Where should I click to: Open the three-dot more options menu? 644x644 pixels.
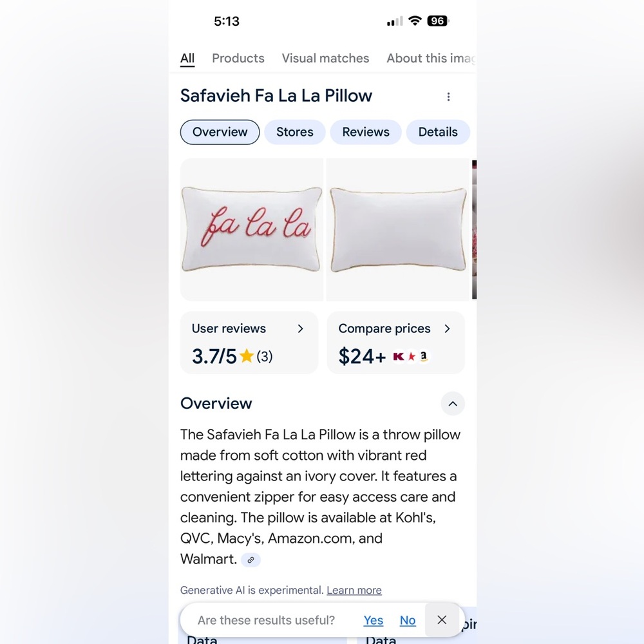tap(448, 97)
